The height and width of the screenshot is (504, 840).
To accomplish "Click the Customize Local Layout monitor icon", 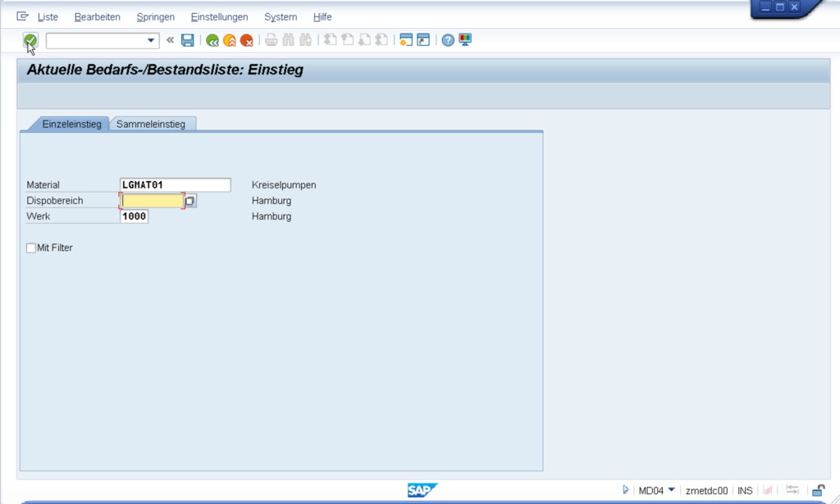I will pos(465,40).
